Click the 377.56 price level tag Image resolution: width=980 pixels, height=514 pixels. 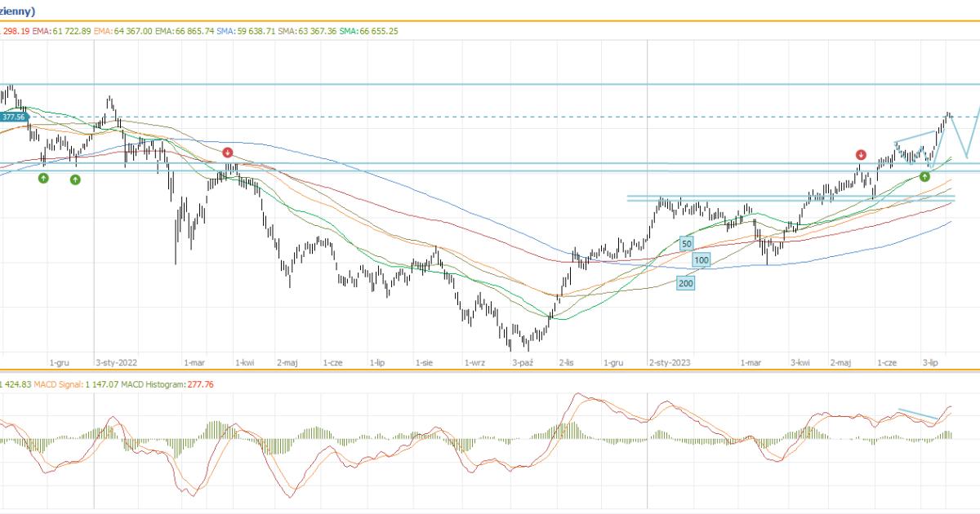tap(14, 117)
